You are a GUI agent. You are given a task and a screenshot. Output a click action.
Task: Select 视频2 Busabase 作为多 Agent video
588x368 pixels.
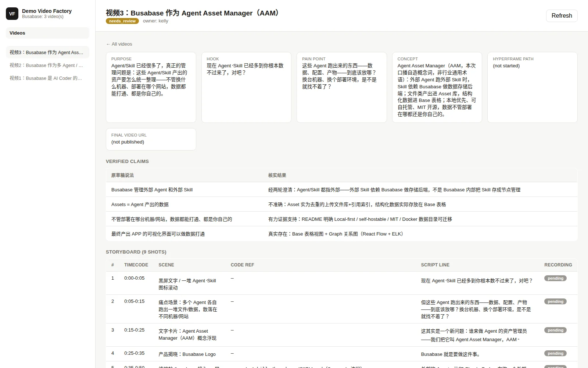click(x=47, y=65)
